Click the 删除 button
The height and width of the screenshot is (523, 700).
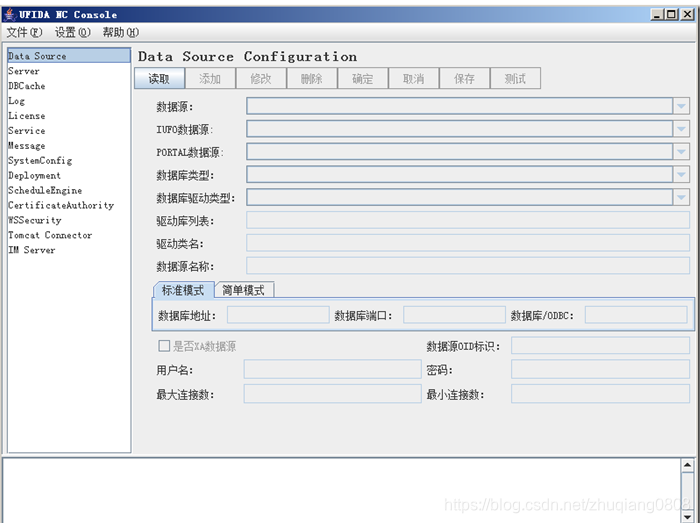[x=312, y=79]
